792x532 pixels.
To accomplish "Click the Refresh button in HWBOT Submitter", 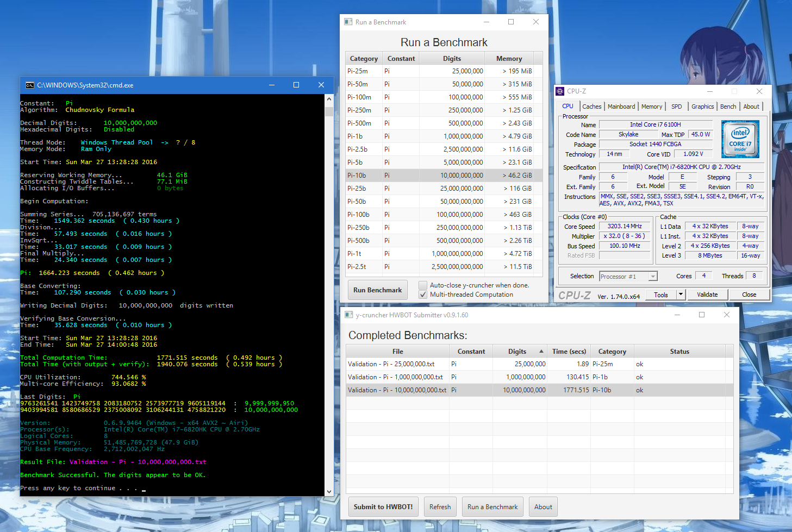I will pyautogui.click(x=440, y=507).
